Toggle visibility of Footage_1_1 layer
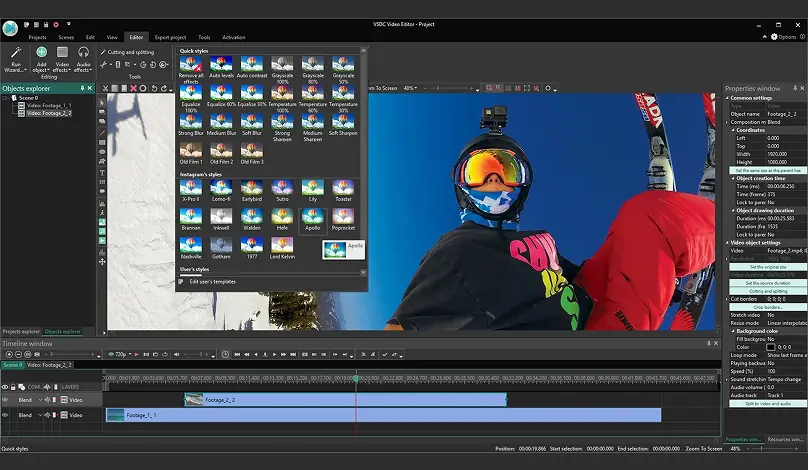Viewport: 808px width, 470px height. (x=5, y=415)
